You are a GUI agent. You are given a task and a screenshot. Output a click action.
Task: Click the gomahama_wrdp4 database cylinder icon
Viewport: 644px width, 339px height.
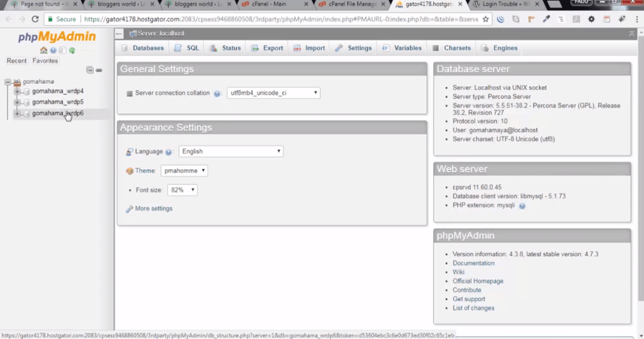[26, 91]
